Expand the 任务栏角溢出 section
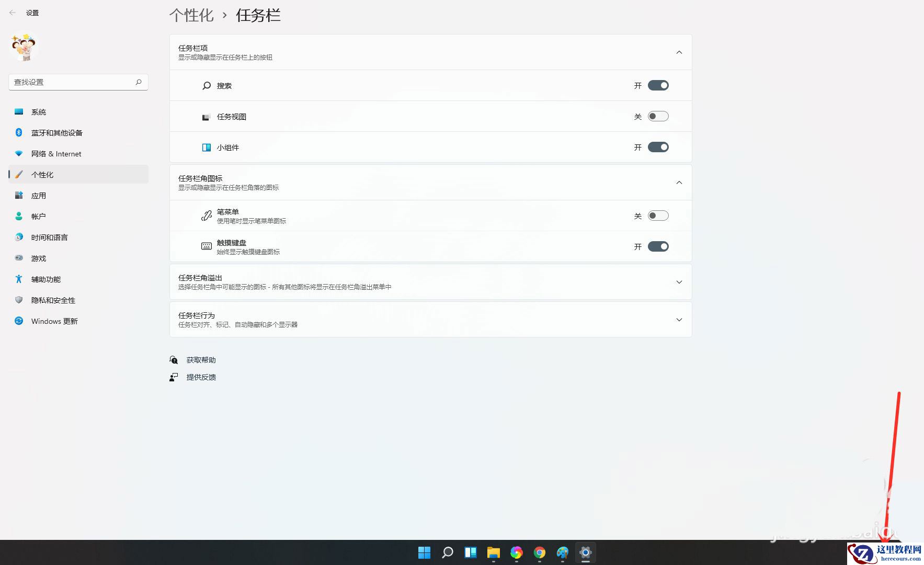Viewport: 924px width, 565px height. (679, 281)
